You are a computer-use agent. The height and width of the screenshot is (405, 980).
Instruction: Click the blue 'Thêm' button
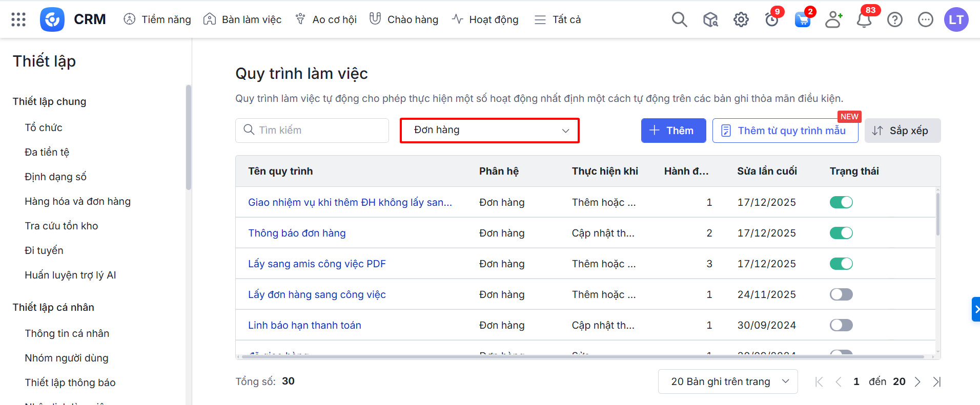pos(673,131)
